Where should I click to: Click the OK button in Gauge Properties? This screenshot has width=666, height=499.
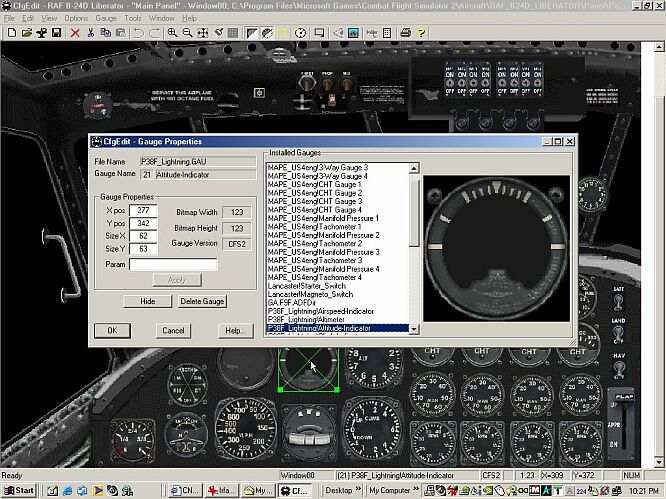tap(112, 330)
